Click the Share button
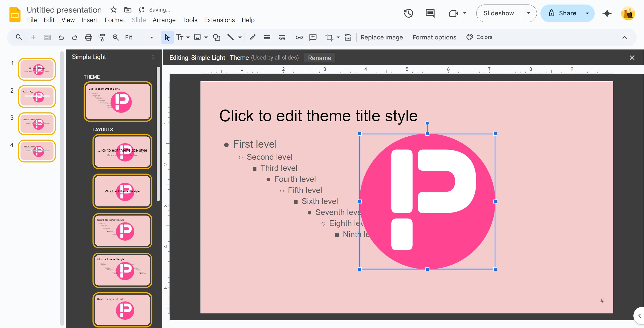Viewport: 644px width, 328px height. pyautogui.click(x=561, y=13)
